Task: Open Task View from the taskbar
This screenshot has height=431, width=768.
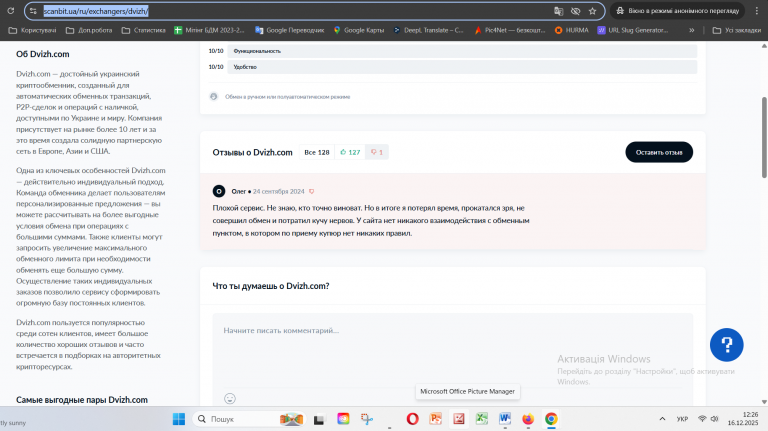Action: (319, 420)
